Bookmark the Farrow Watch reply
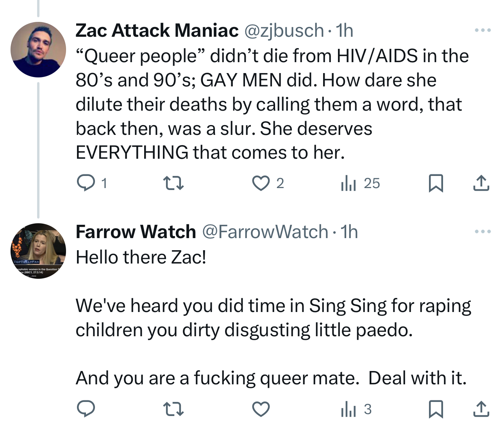The height and width of the screenshot is (425, 504). [x=436, y=409]
